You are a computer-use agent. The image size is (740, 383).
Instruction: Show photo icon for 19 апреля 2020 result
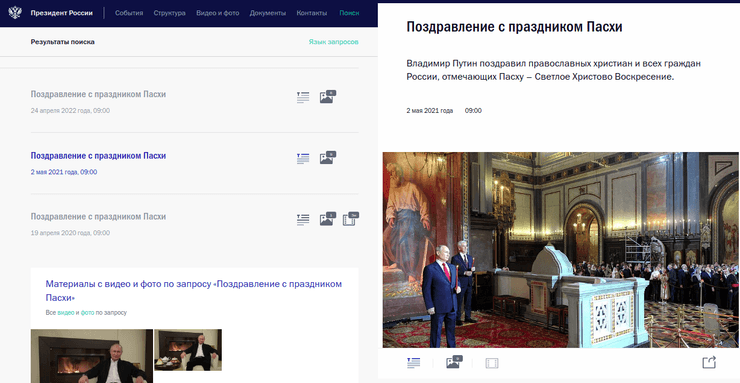[328, 218]
